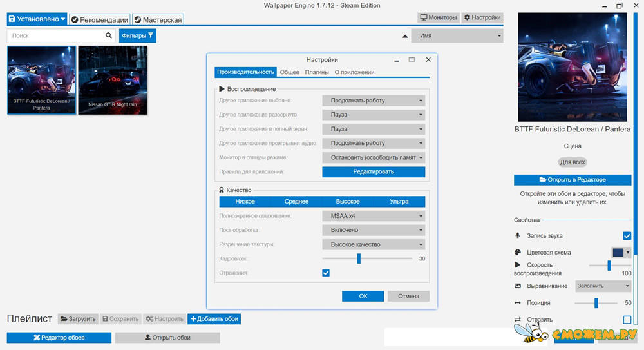Select the Среднее quality preset
This screenshot has width=644, height=350.
click(296, 202)
